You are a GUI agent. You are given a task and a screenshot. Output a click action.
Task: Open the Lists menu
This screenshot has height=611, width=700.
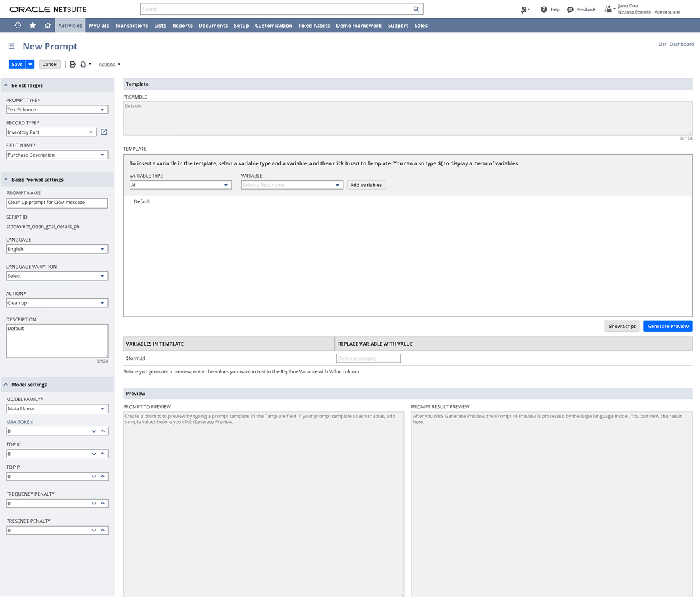(x=160, y=26)
